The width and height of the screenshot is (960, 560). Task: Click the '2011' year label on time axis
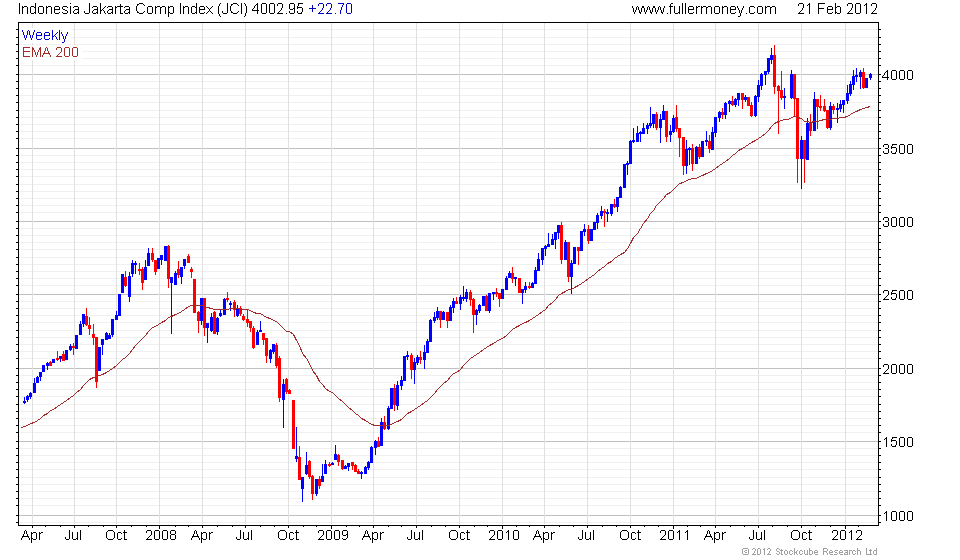(674, 536)
